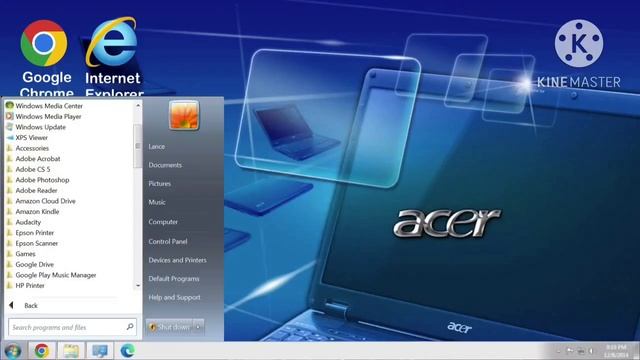The image size is (640, 360).
Task: Open the Google Play Music Manager folder
Action: [51, 275]
